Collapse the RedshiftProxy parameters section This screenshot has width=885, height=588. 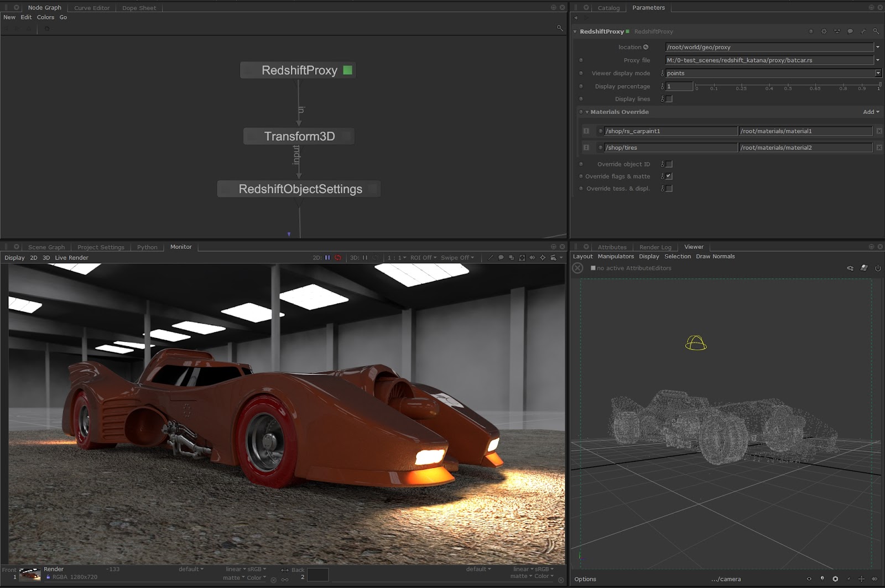coord(575,32)
